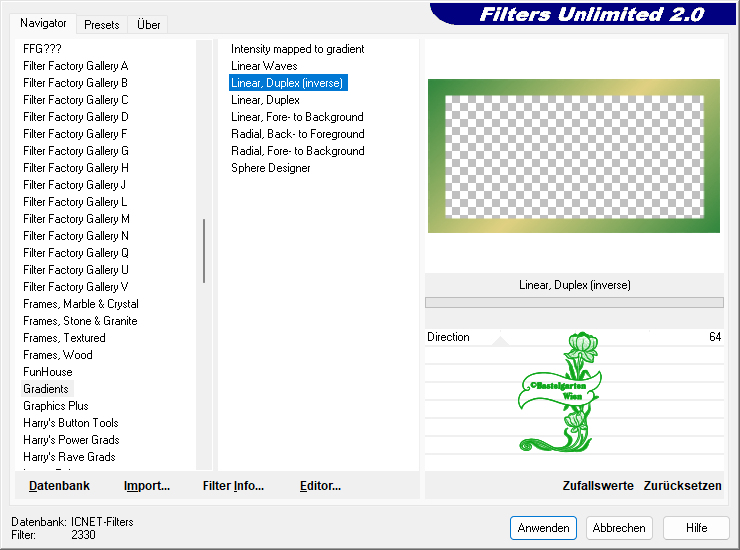Screen dimensions: 740x550
Task: Click Import... to add filters
Action: (x=147, y=486)
